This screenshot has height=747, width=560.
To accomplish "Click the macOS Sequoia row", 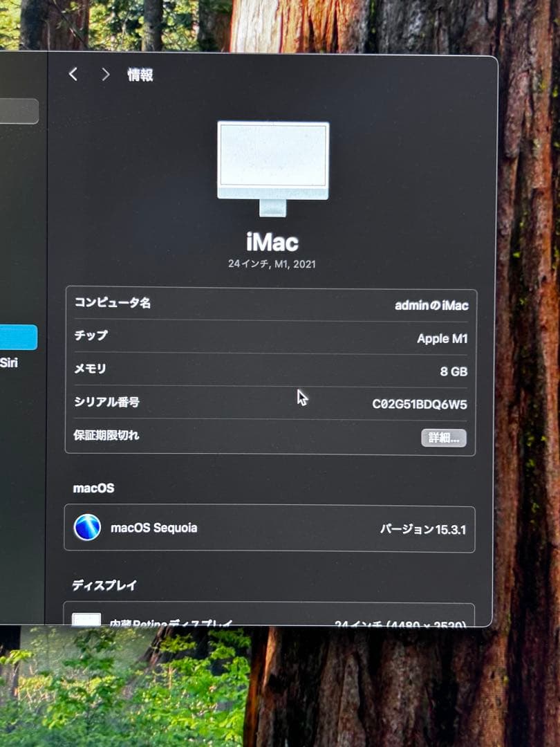I will pos(270,529).
